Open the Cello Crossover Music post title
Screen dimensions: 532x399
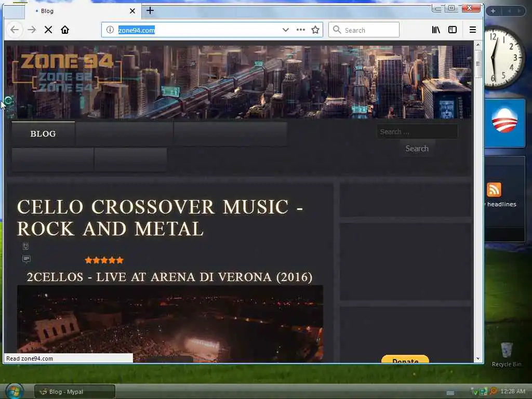coord(160,218)
